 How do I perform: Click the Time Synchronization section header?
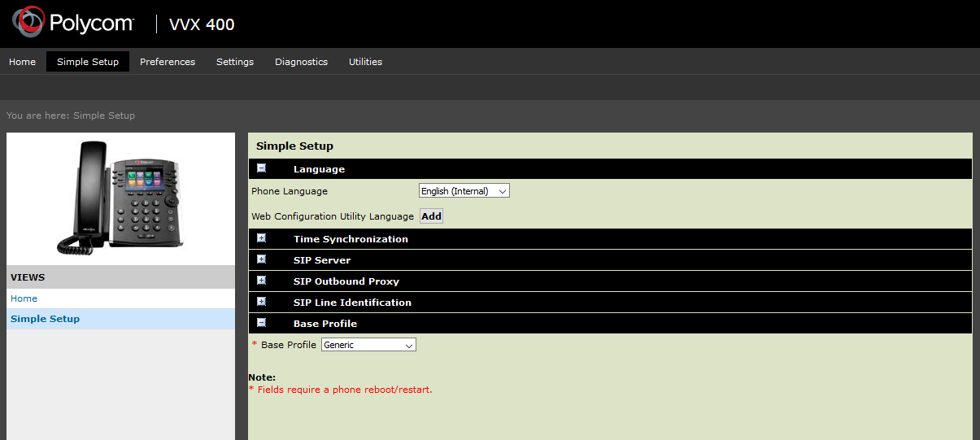pyautogui.click(x=351, y=239)
